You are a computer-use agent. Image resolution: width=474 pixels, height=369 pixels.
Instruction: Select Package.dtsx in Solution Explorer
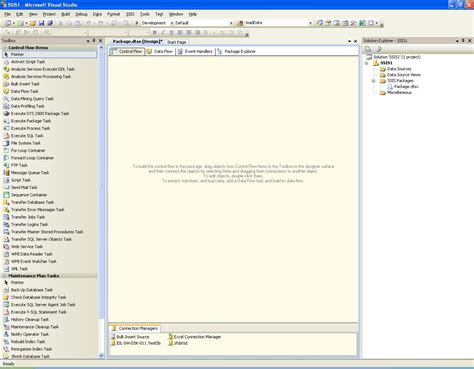403,87
